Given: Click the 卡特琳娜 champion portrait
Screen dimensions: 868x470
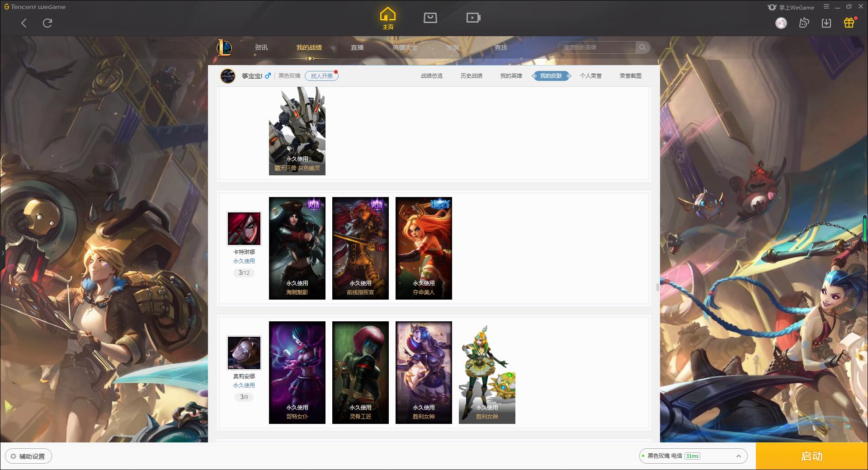Looking at the screenshot, I should point(244,229).
